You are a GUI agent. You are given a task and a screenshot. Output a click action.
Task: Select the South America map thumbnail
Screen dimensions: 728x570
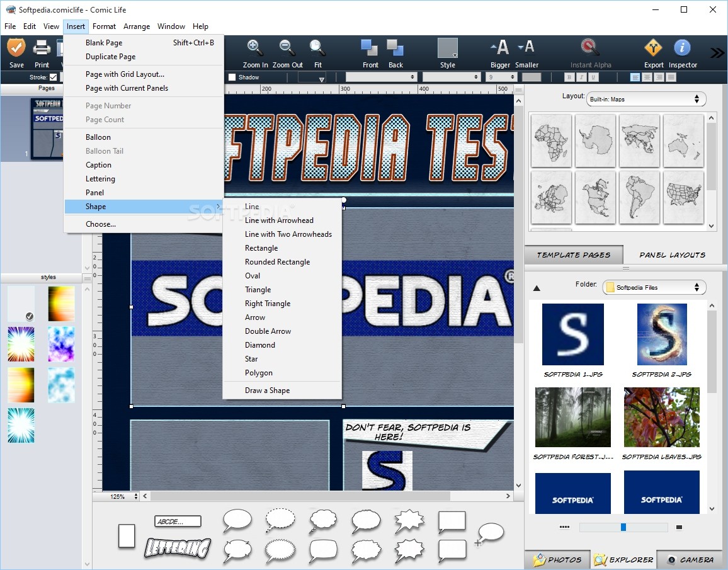639,197
